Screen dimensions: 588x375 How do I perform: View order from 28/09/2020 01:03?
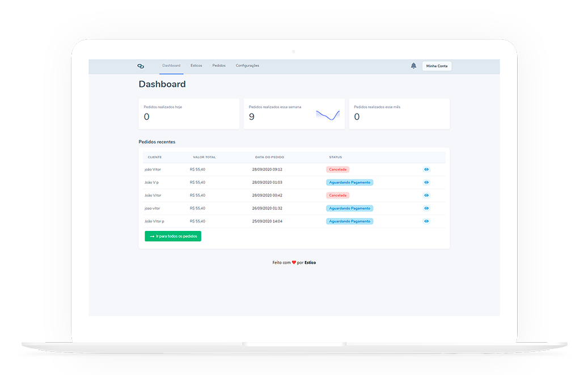[426, 182]
